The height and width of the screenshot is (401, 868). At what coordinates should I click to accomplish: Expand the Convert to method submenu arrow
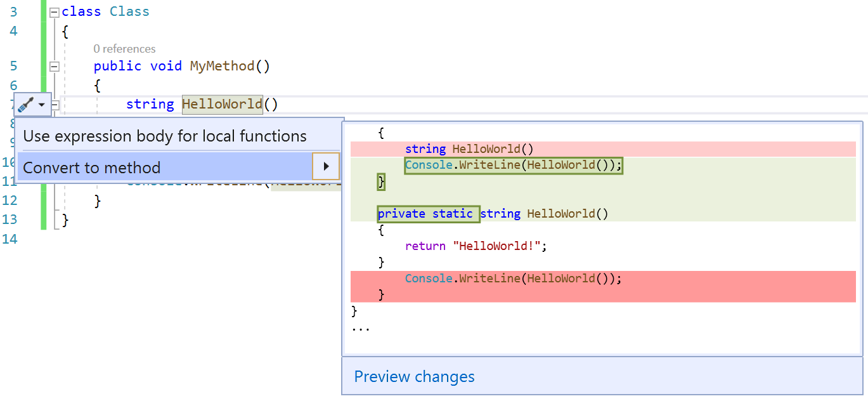(x=327, y=166)
